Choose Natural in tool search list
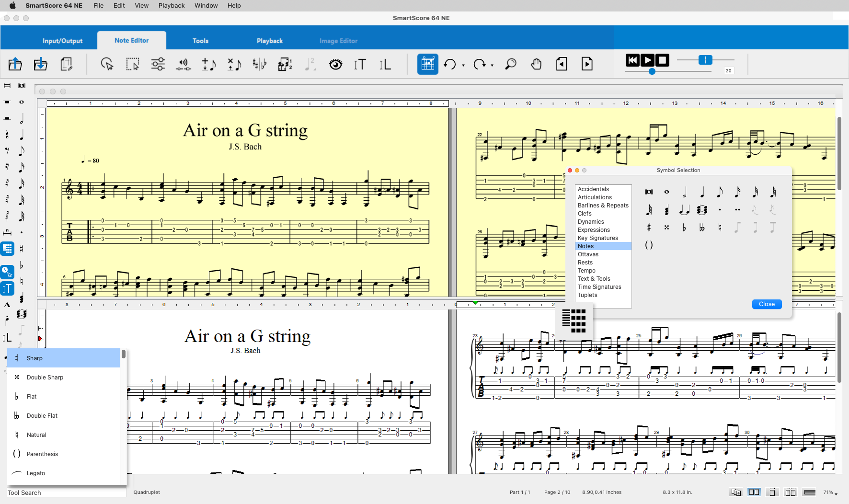Screen dimensions: 849x504 coord(63,435)
